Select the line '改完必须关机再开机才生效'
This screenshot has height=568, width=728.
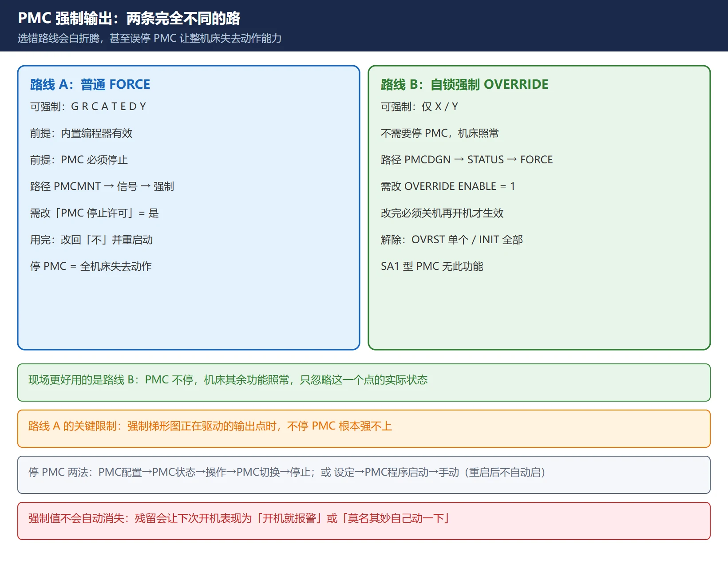click(442, 213)
